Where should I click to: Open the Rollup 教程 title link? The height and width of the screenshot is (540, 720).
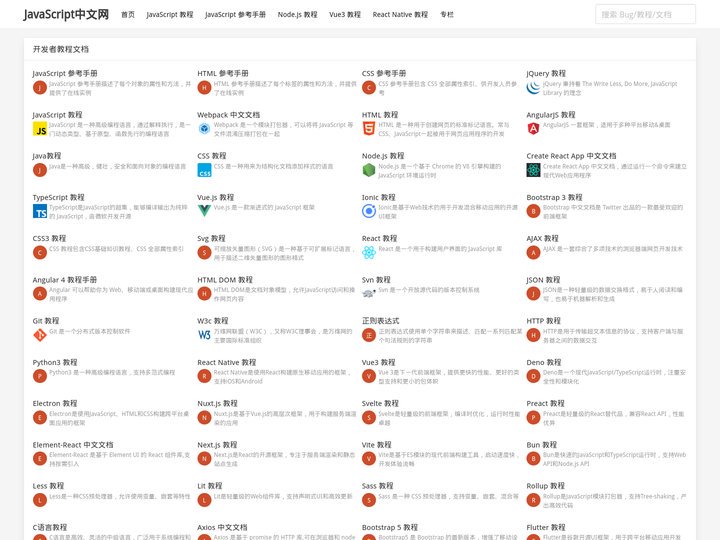pyautogui.click(x=546, y=486)
